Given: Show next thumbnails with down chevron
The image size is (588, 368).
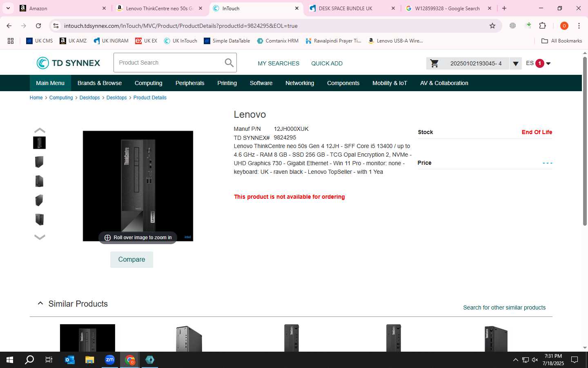Looking at the screenshot, I should tap(40, 237).
